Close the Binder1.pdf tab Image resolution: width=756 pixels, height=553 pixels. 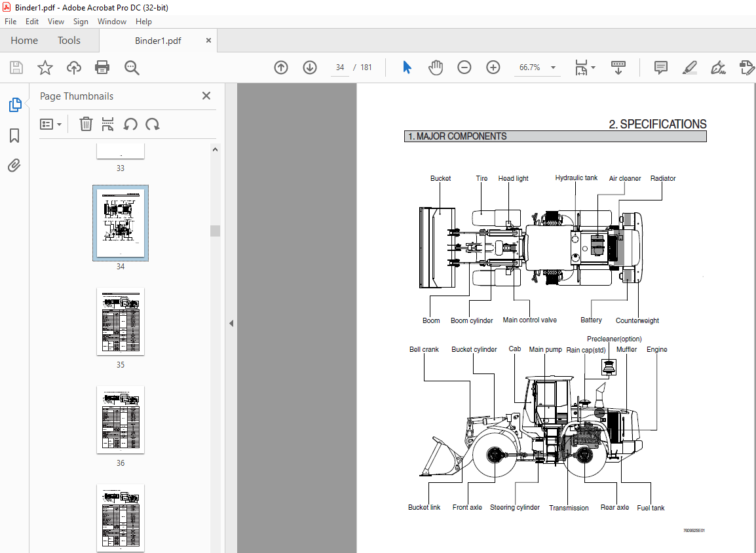point(208,41)
